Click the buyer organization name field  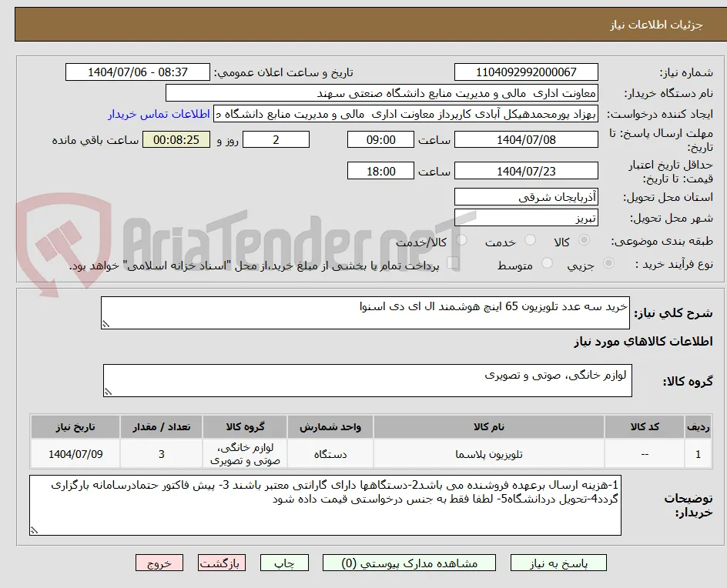tap(381, 93)
